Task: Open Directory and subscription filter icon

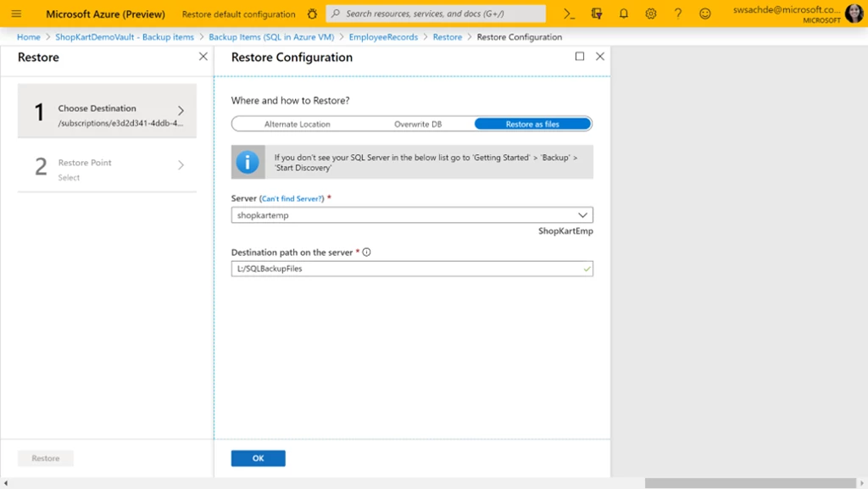Action: (x=596, y=14)
